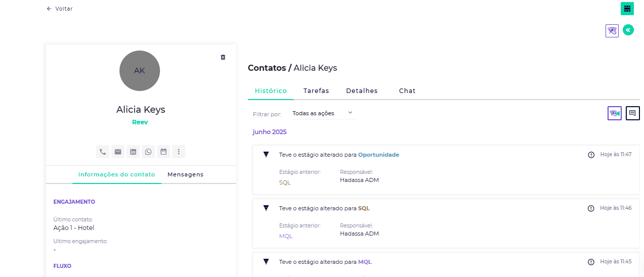
Task: Click the green grid icon at top right
Action: [627, 9]
